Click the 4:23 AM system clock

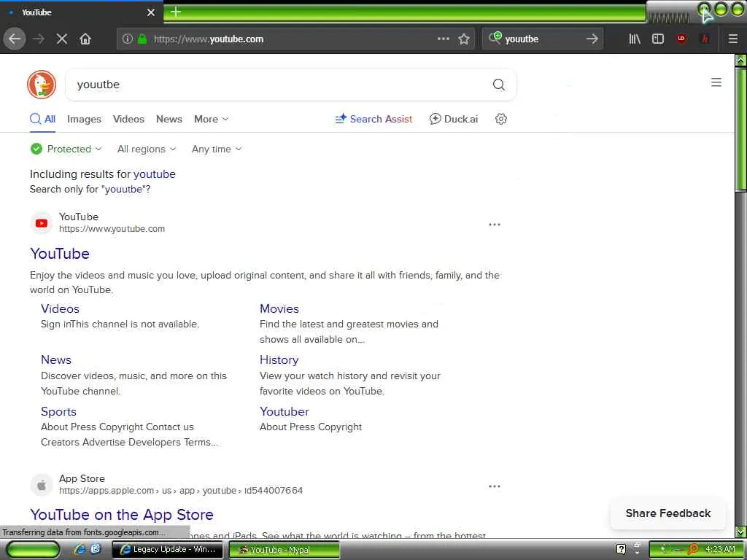point(720,550)
